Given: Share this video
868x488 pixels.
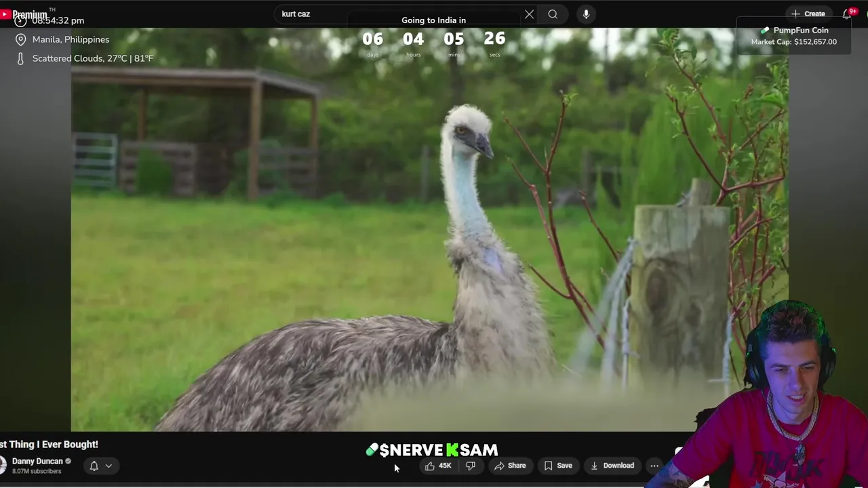Looking at the screenshot, I should pos(510,466).
